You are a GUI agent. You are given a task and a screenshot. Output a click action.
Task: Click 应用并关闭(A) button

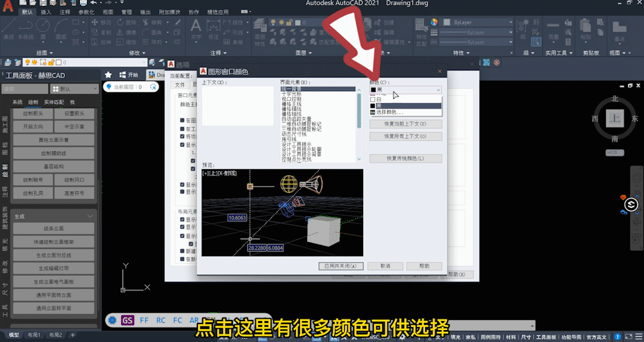341,266
